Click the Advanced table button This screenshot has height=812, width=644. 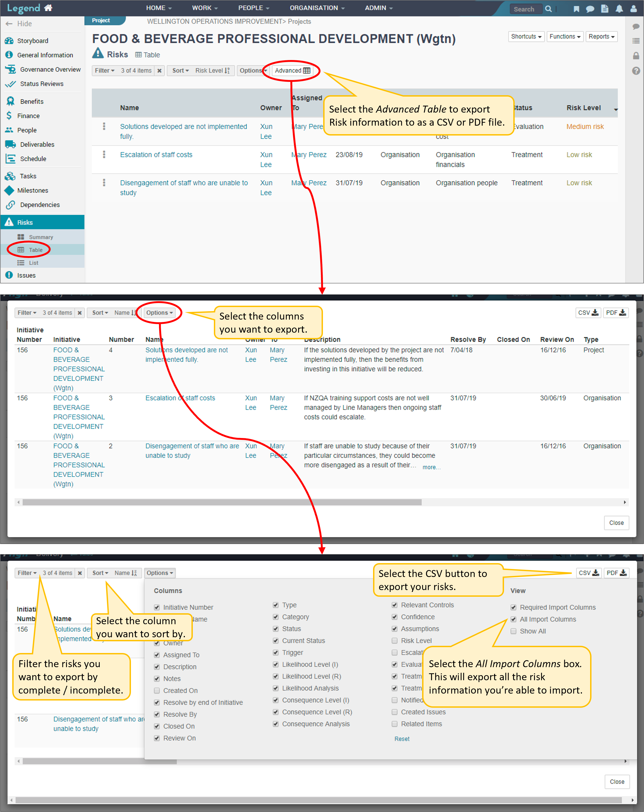pyautogui.click(x=293, y=70)
